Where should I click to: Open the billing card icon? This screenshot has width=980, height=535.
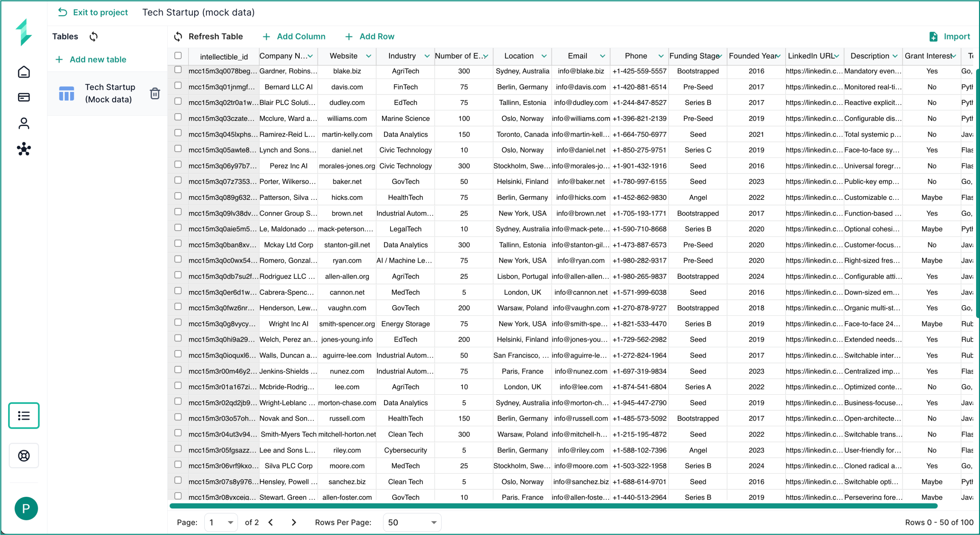pyautogui.click(x=24, y=97)
